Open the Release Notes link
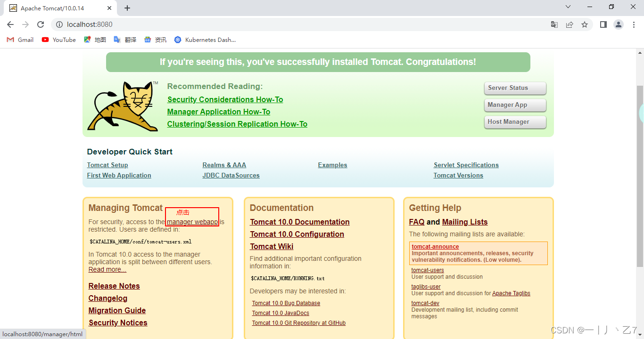 coord(114,286)
